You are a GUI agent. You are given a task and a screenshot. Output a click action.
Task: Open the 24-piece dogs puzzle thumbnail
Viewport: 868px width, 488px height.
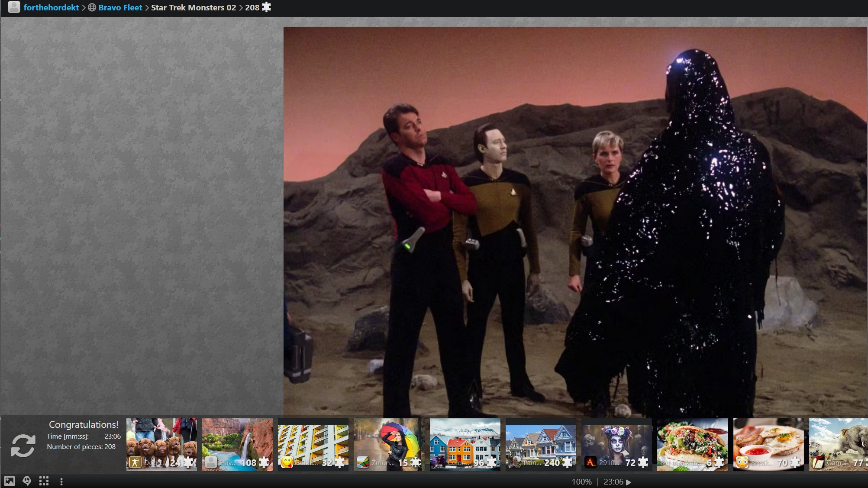161,444
